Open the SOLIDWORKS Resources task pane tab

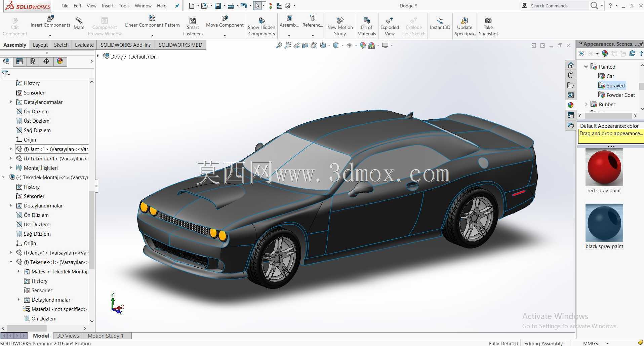[571, 65]
